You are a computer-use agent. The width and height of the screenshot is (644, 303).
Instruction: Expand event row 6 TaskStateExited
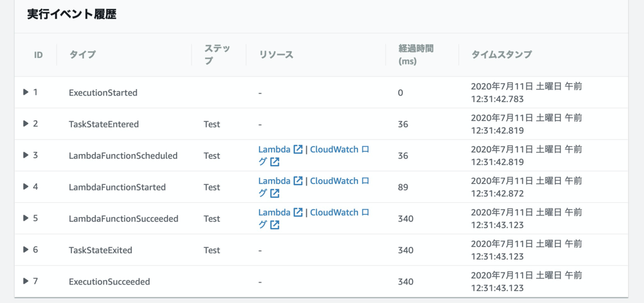pyautogui.click(x=26, y=250)
